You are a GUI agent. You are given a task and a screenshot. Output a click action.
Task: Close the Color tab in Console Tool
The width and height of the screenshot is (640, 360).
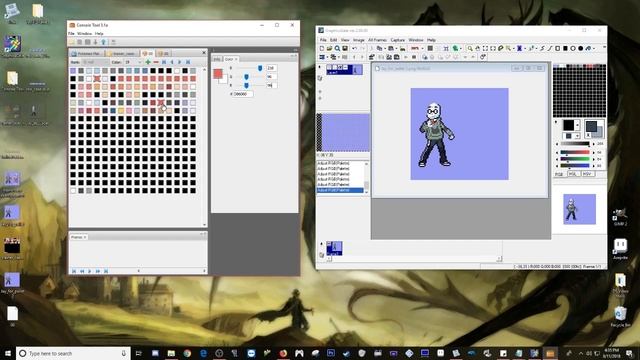point(236,59)
